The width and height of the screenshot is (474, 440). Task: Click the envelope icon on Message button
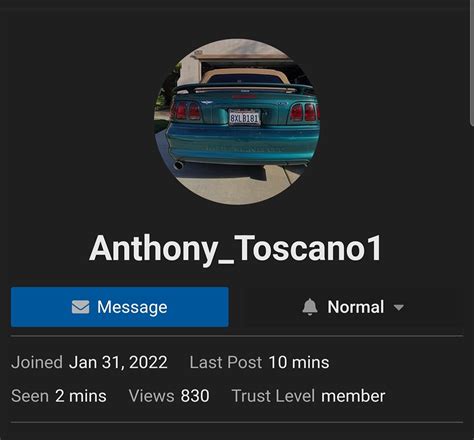click(x=81, y=307)
